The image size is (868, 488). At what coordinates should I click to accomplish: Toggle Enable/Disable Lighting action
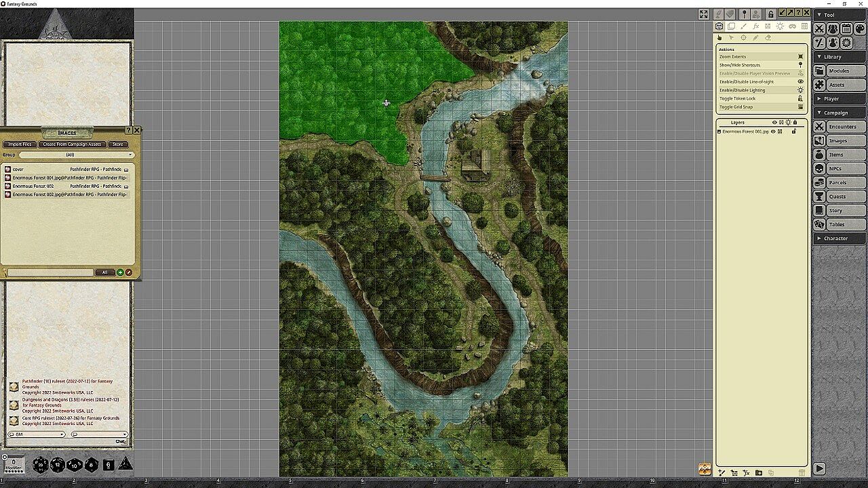pyautogui.click(x=761, y=89)
